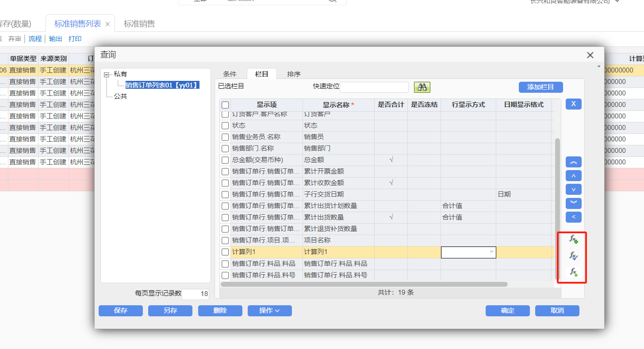This screenshot has height=349, width=644.
Task: Click the 日期显示格式 column header
Action: (524, 105)
